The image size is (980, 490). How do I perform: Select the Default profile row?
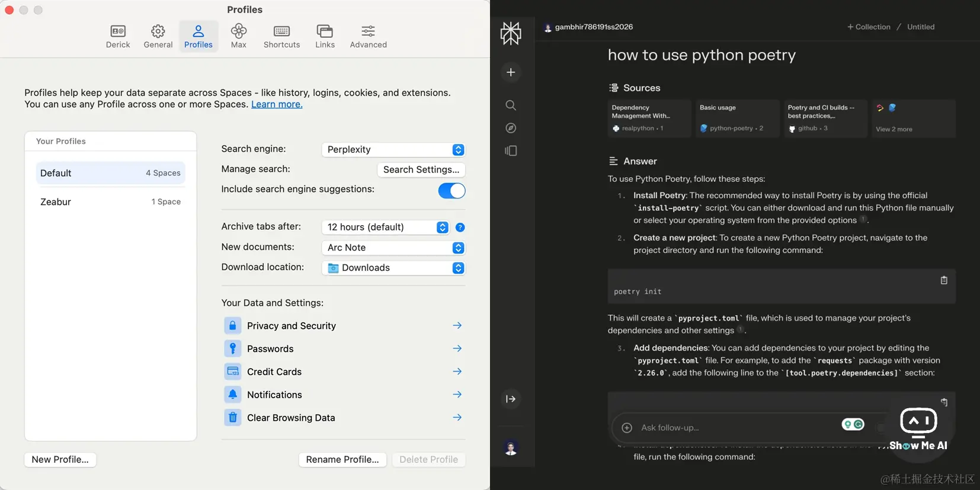click(x=110, y=173)
